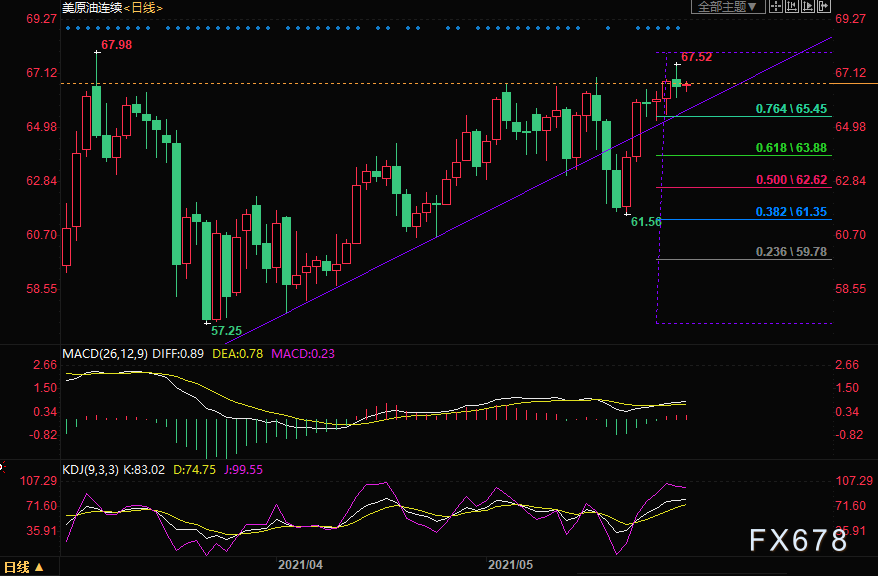The width and height of the screenshot is (878, 576).
Task: Select the 67.98 high price label
Action: (116, 45)
